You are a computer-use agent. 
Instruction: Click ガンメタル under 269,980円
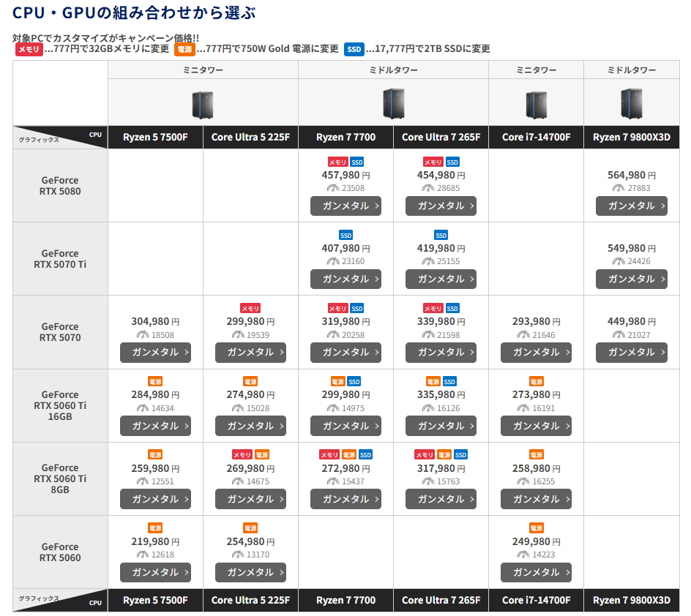(250, 499)
